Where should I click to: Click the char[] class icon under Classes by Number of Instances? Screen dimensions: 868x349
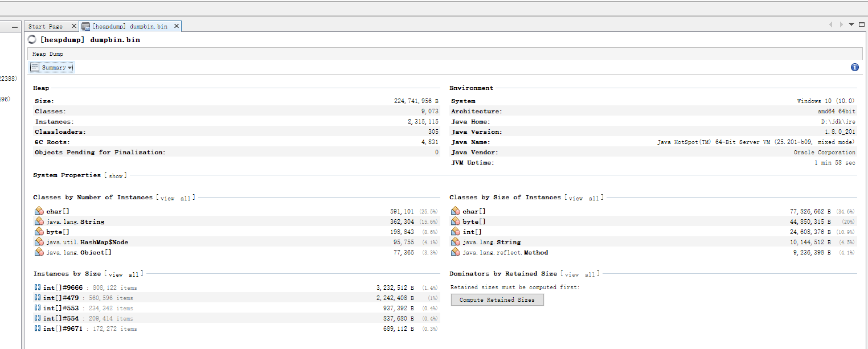coord(39,211)
